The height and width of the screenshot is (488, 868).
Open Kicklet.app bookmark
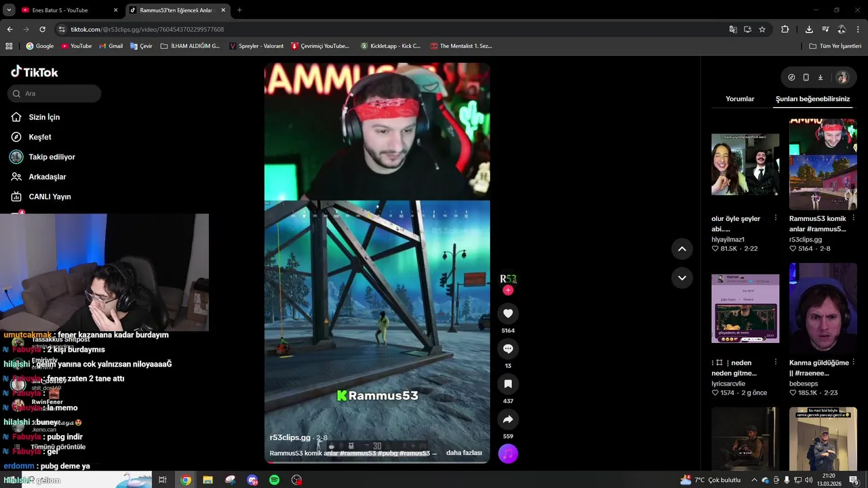(391, 46)
